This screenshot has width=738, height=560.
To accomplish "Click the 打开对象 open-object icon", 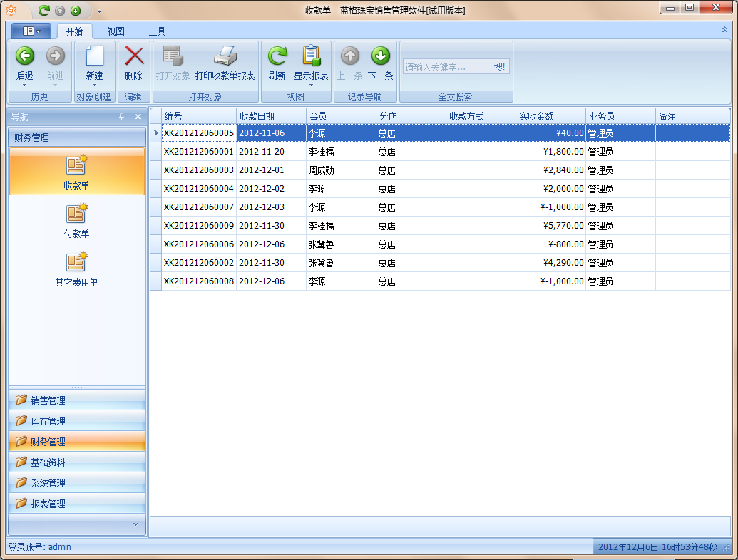I will click(173, 56).
